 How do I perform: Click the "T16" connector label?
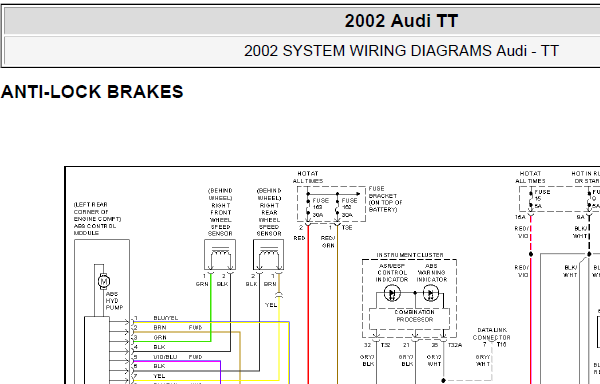point(501,344)
